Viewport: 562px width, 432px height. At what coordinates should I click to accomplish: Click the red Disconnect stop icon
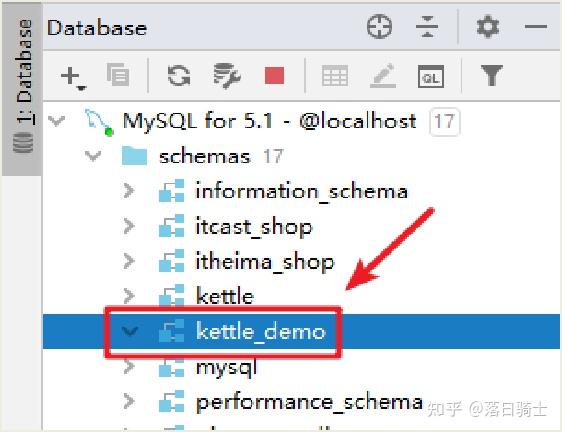274,76
